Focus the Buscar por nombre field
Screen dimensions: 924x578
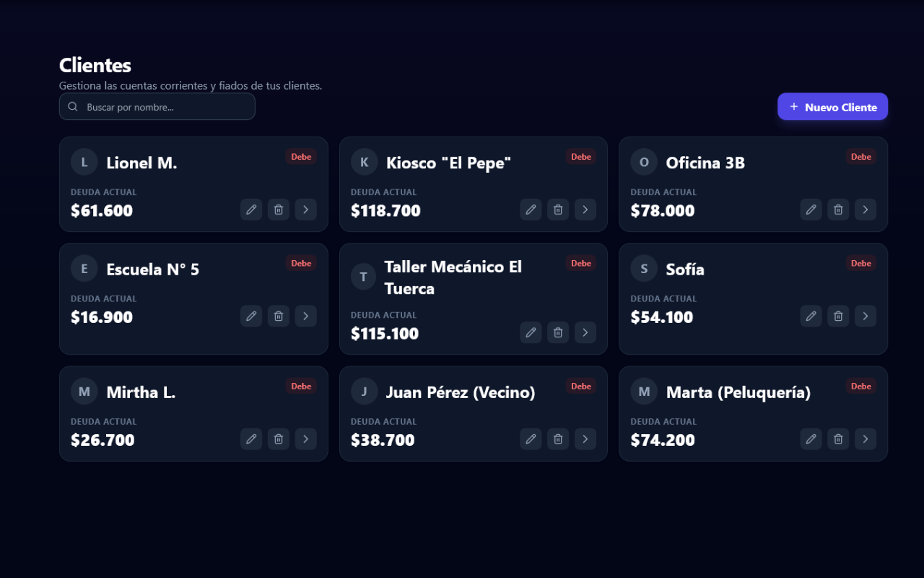click(x=166, y=107)
